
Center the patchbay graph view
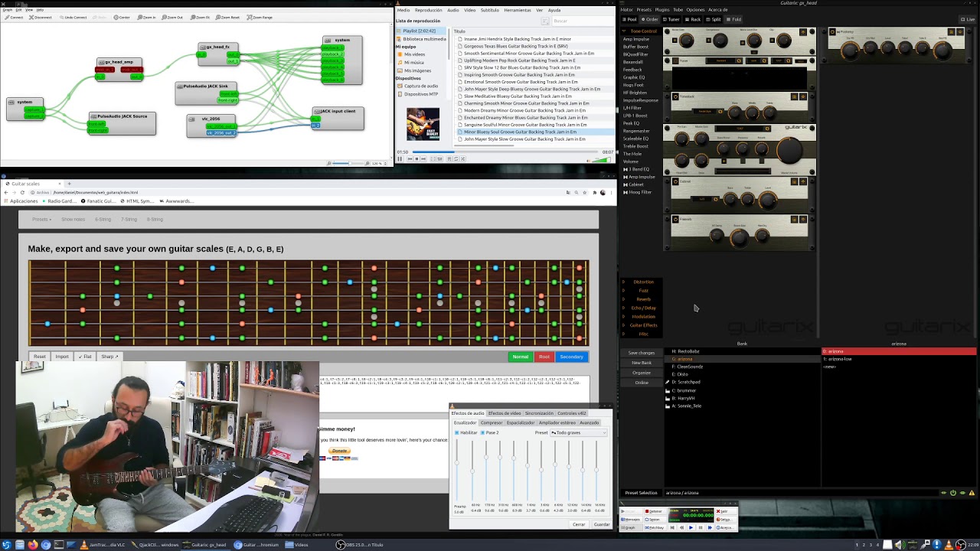[x=122, y=17]
